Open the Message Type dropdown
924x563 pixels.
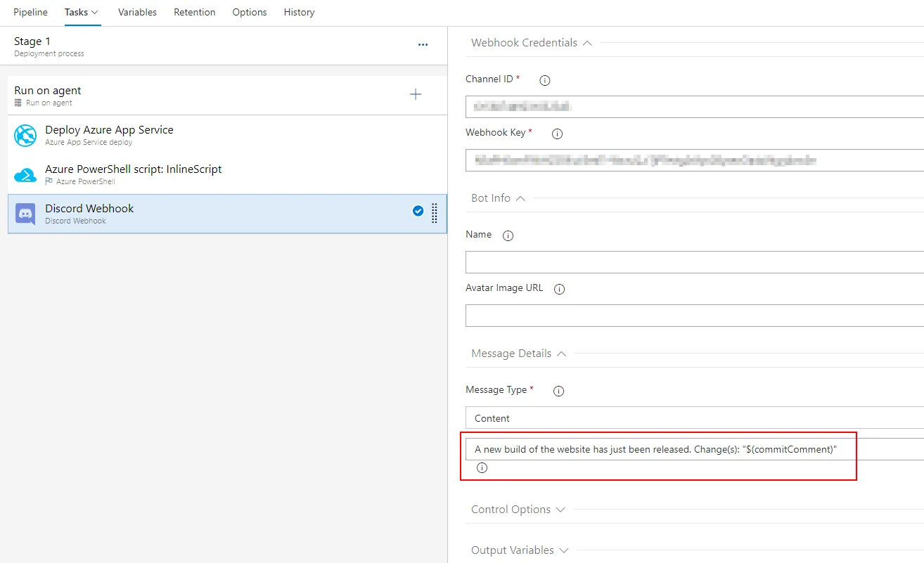point(694,418)
